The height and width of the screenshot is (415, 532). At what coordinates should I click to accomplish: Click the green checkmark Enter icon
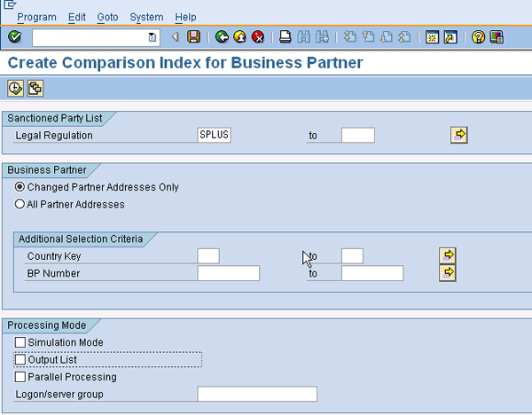coord(14,36)
